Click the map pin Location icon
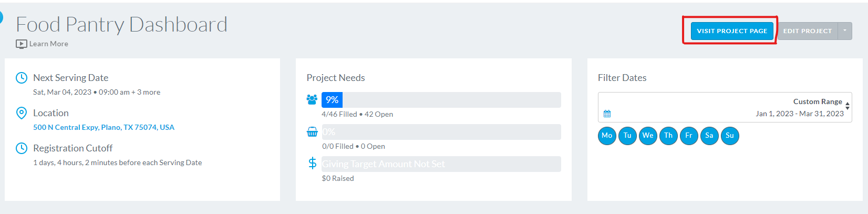 22,113
